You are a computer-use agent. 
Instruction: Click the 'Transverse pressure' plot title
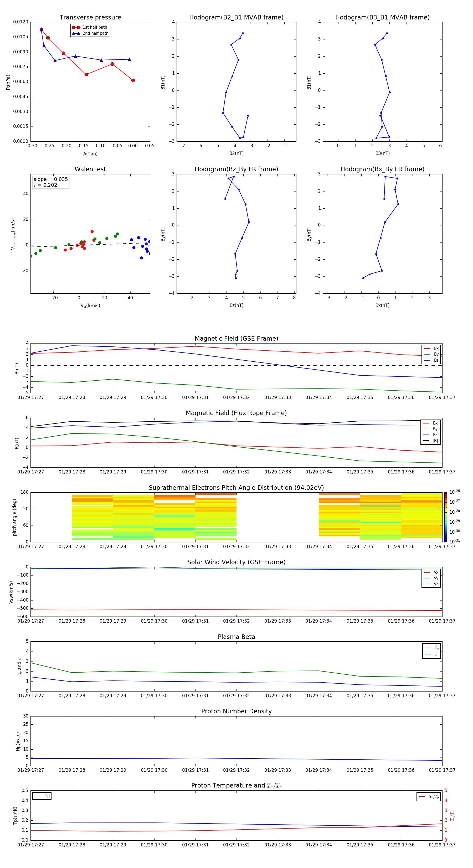90,18
